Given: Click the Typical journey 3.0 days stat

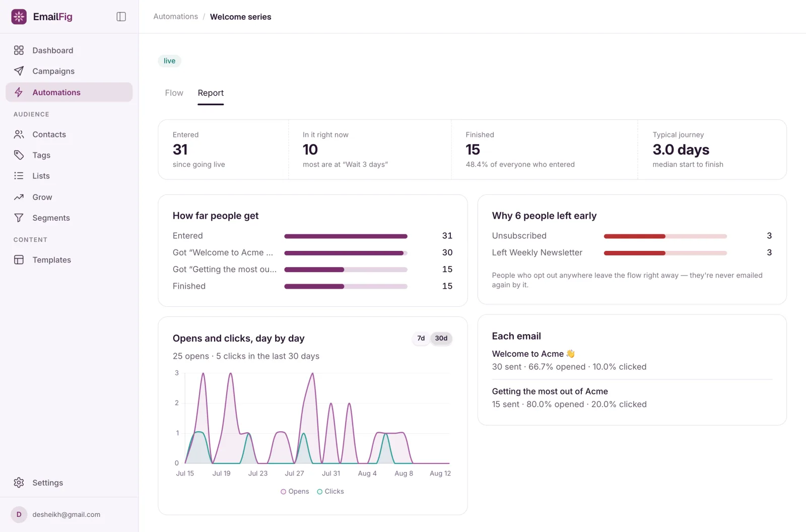Looking at the screenshot, I should pyautogui.click(x=712, y=150).
